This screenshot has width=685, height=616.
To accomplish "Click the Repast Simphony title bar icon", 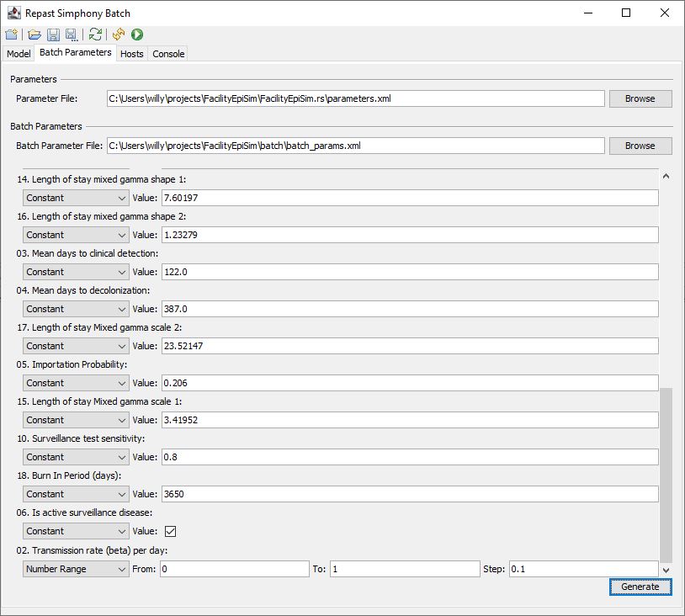I will [13, 13].
